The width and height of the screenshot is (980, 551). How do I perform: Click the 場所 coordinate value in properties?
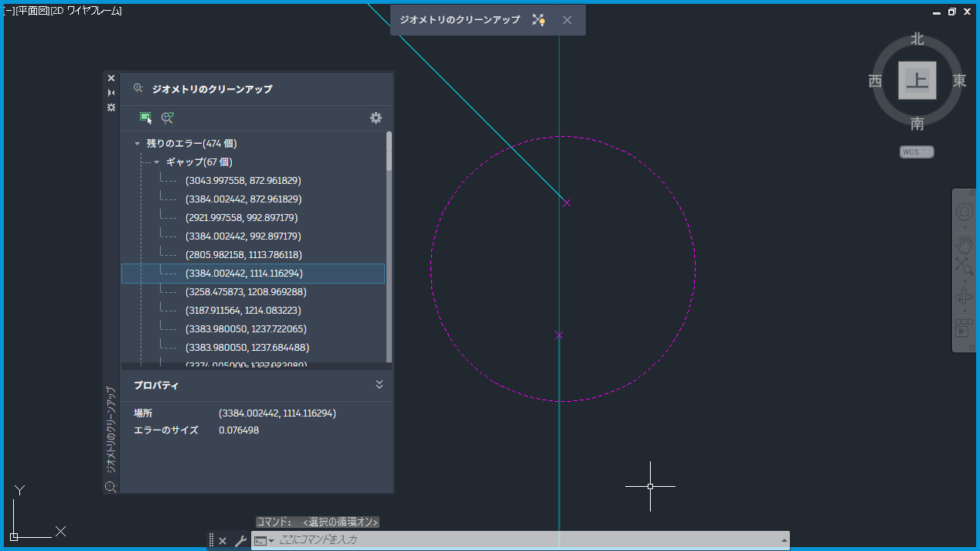click(277, 413)
